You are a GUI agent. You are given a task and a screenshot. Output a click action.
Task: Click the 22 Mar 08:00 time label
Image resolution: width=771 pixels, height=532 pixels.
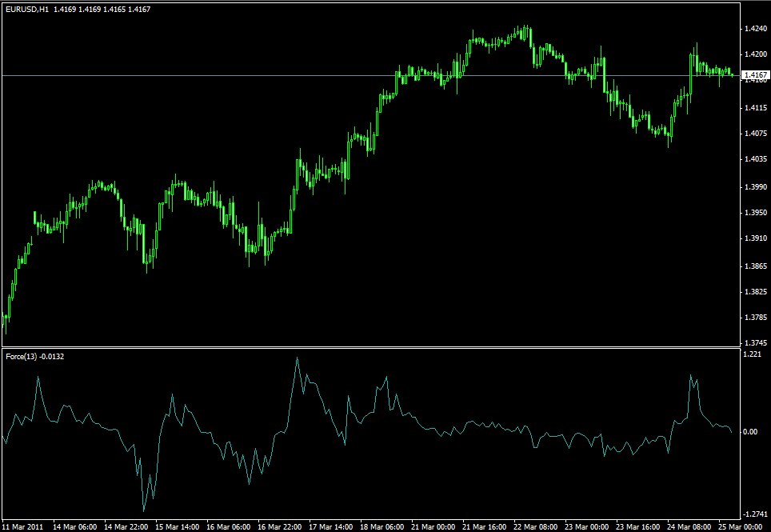point(535,526)
